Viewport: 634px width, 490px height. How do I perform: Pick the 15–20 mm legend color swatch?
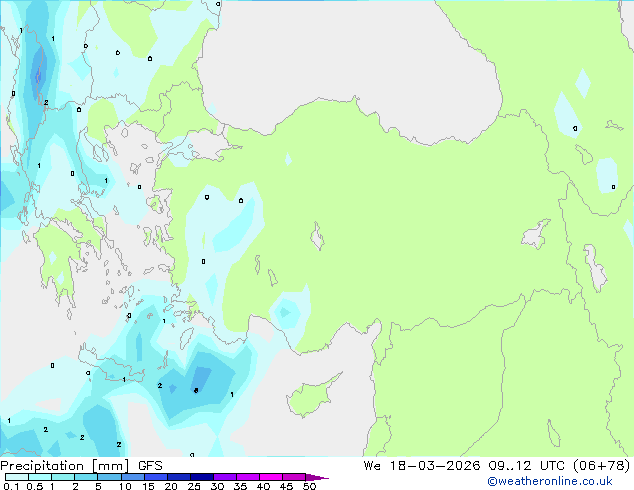(x=156, y=477)
